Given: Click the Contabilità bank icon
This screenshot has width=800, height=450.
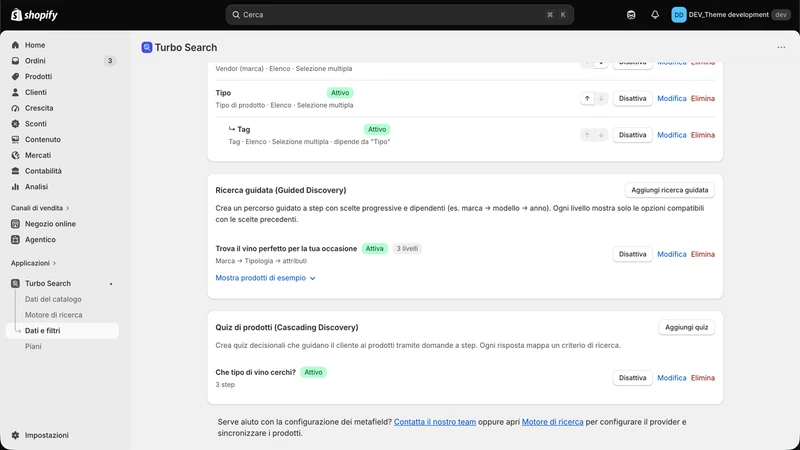Looking at the screenshot, I should coord(15,171).
